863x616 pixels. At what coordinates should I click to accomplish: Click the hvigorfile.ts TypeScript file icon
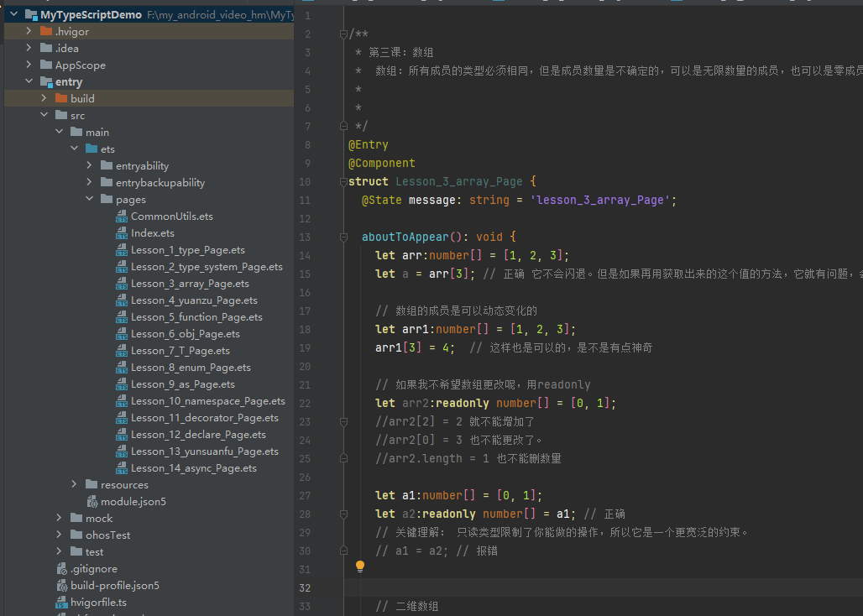61,603
